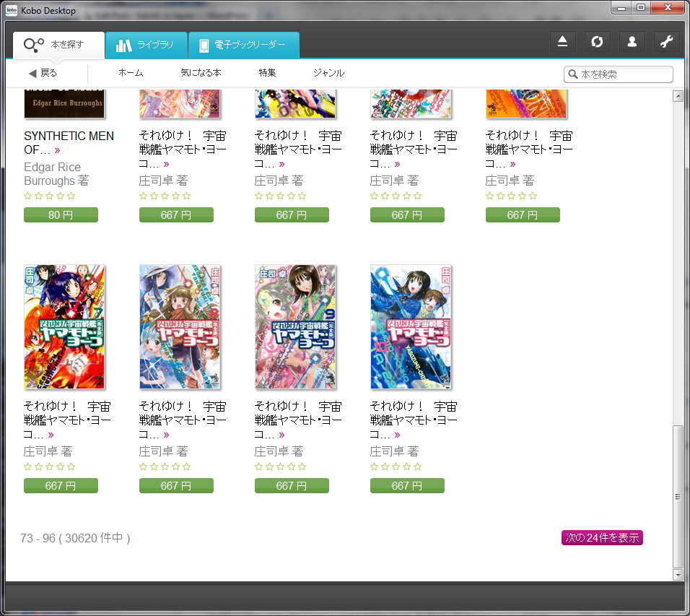The height and width of the screenshot is (616, 690).
Task: Switch to the 本を探す tab
Action: [59, 45]
